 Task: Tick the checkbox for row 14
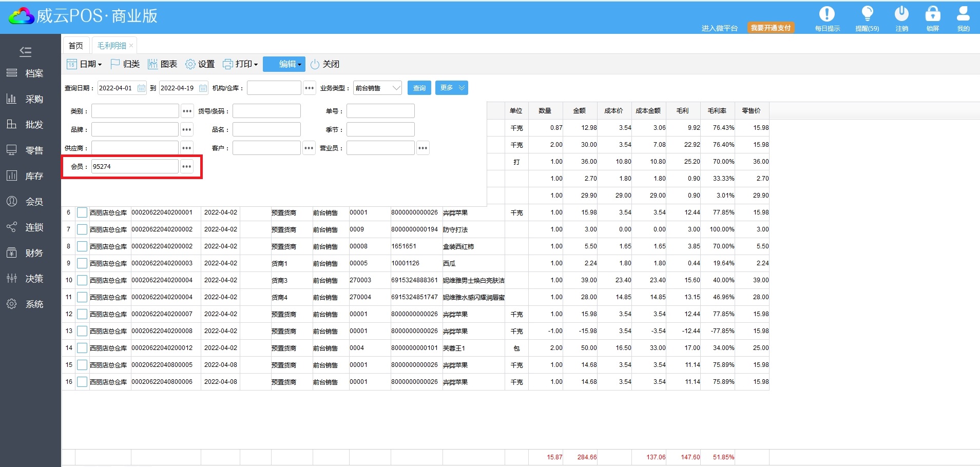pos(82,348)
